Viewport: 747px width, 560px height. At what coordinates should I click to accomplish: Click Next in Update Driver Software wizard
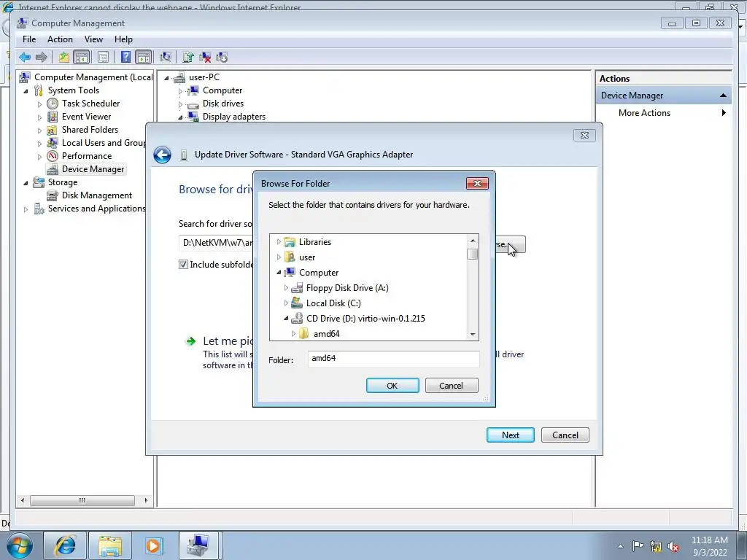click(x=510, y=435)
